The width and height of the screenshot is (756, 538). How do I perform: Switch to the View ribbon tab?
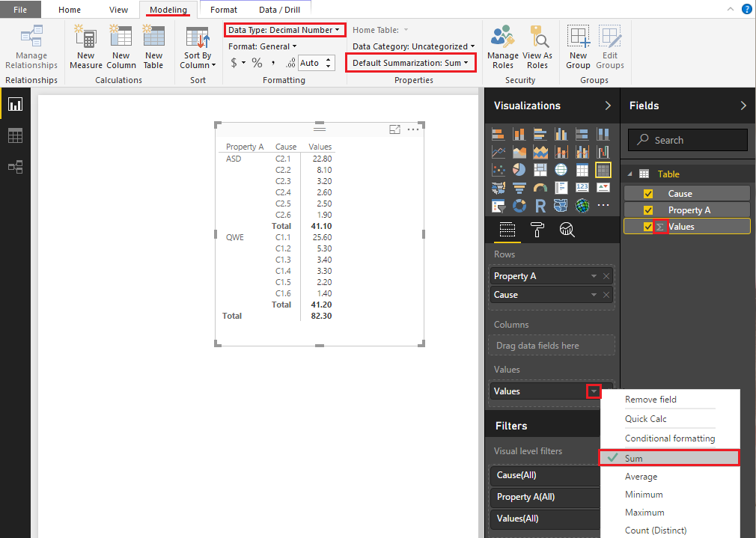[118, 10]
